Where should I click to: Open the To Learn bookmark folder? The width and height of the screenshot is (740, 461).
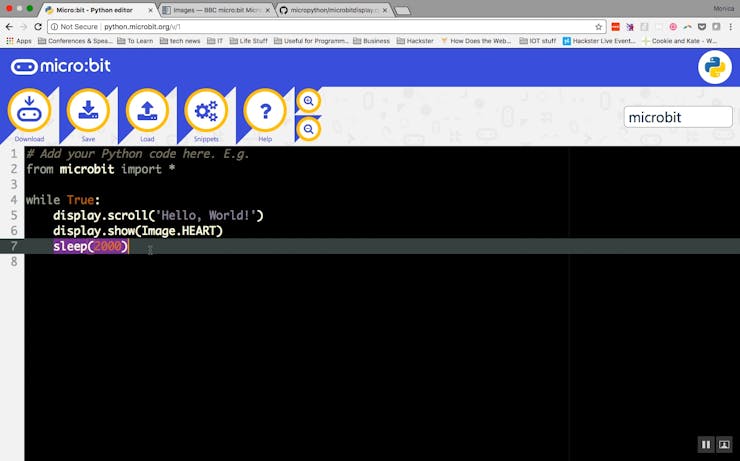click(x=135, y=41)
